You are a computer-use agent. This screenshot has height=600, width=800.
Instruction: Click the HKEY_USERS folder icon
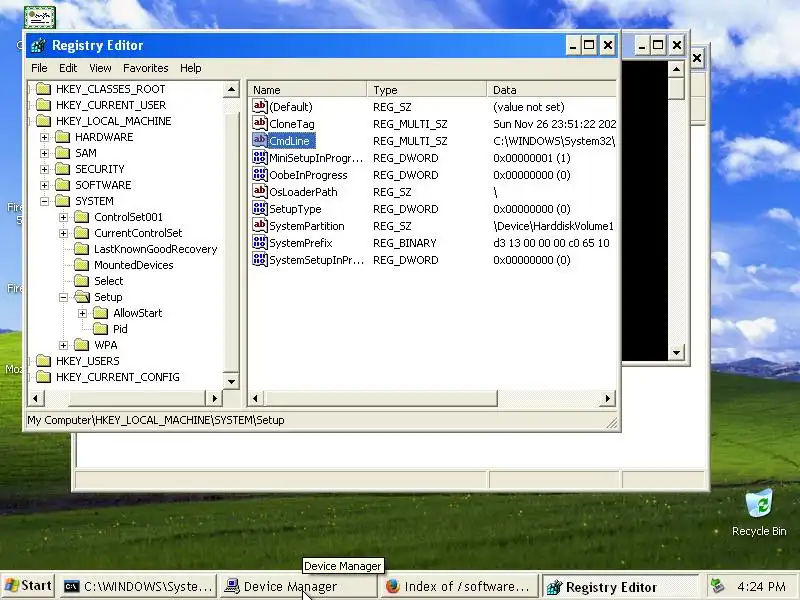44,361
